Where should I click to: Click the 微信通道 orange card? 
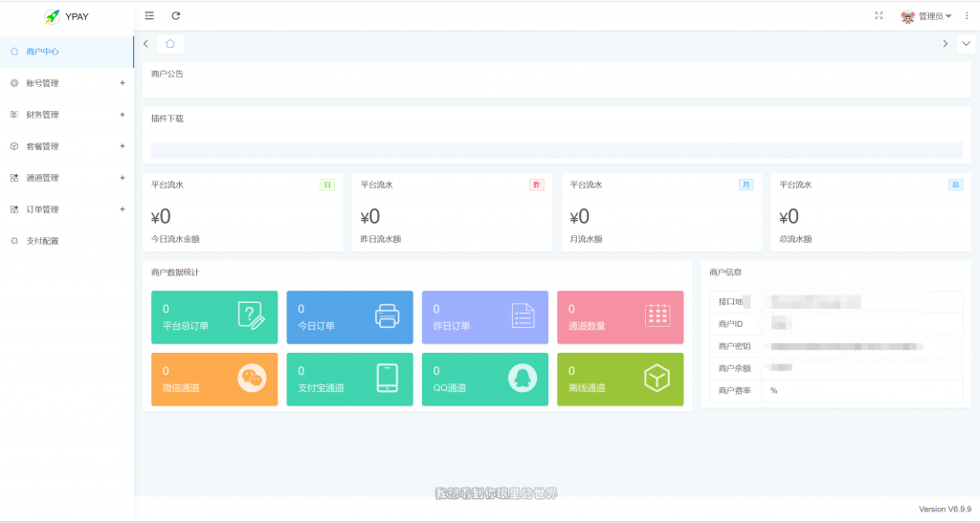pyautogui.click(x=213, y=380)
